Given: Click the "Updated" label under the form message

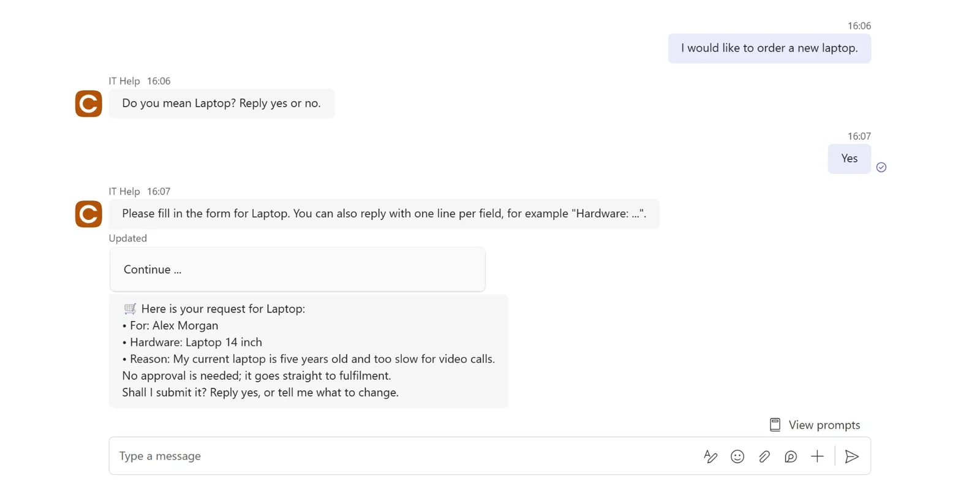Looking at the screenshot, I should pos(128,238).
